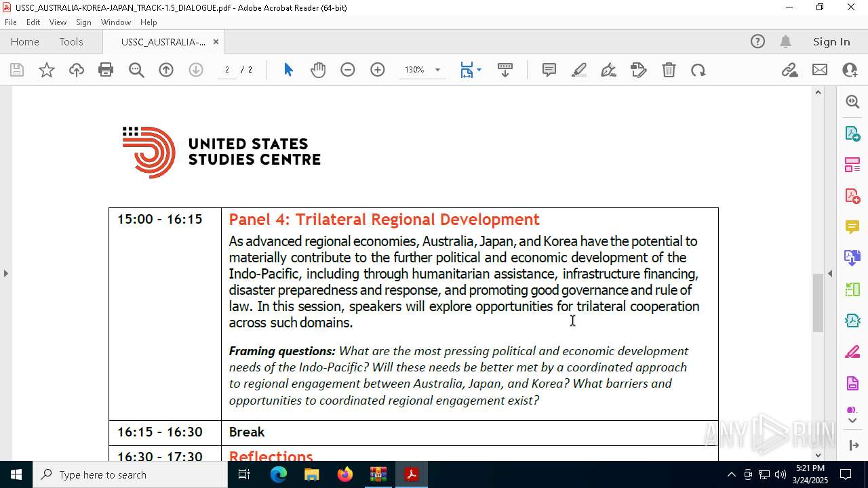This screenshot has width=868, height=488.
Task: Save the file with the floppy disk icon
Action: coord(17,70)
